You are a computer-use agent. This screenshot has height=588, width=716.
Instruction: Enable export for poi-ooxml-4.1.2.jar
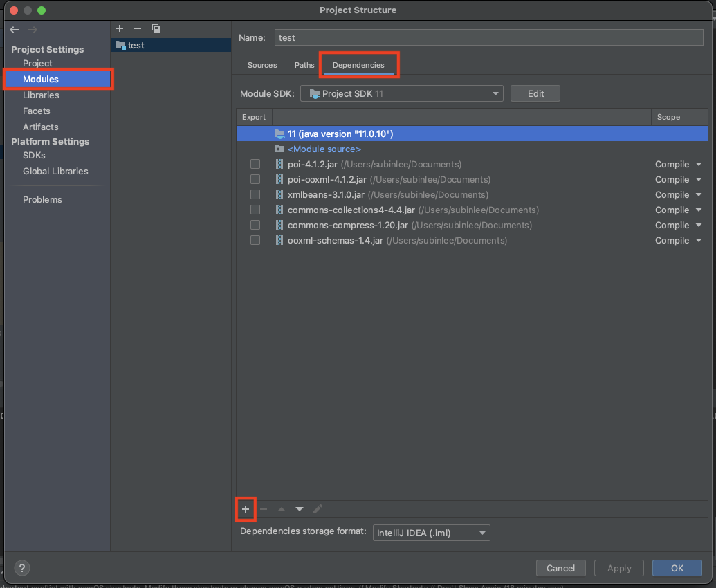255,179
